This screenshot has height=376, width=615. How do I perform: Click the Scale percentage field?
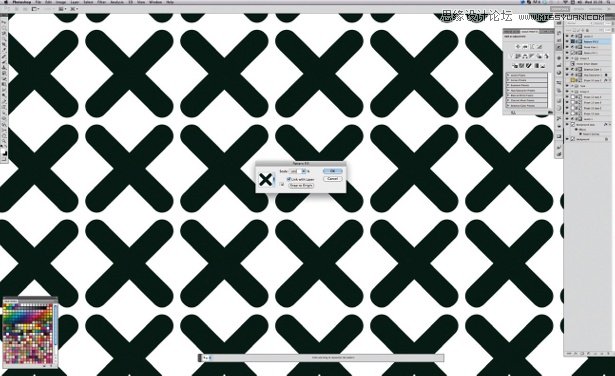295,171
